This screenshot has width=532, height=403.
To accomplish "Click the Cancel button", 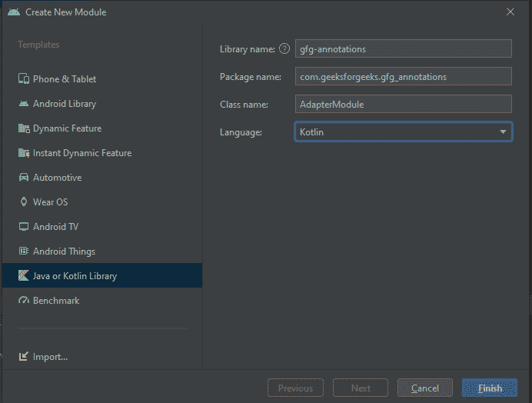I will [425, 388].
